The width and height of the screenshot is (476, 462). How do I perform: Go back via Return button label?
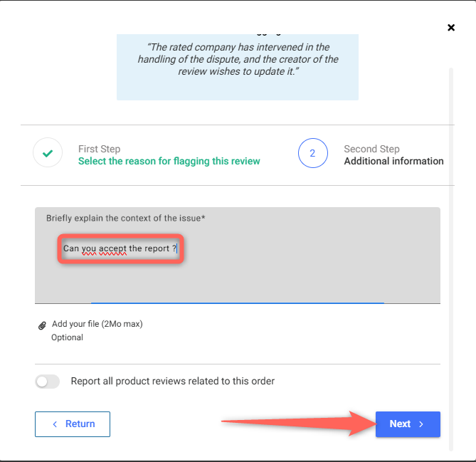coord(80,424)
